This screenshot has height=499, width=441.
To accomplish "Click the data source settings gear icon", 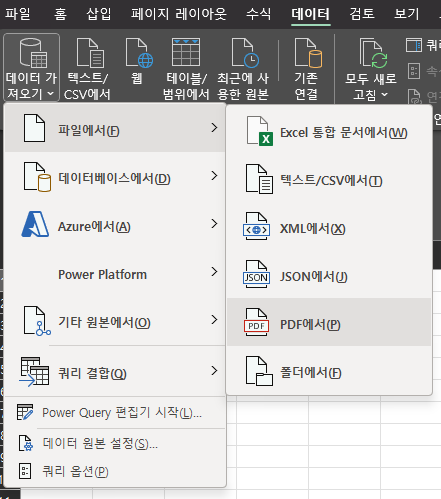I will click(x=26, y=443).
